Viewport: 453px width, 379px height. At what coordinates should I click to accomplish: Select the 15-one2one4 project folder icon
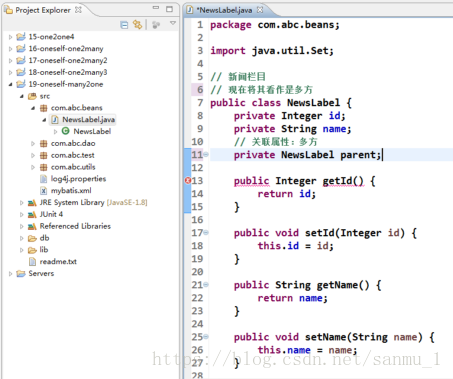click(21, 36)
